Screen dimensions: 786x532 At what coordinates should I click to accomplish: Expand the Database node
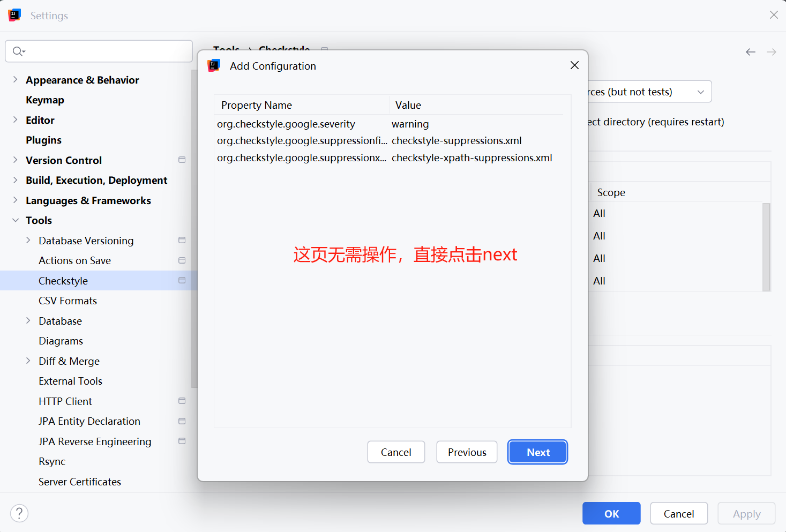tap(28, 320)
